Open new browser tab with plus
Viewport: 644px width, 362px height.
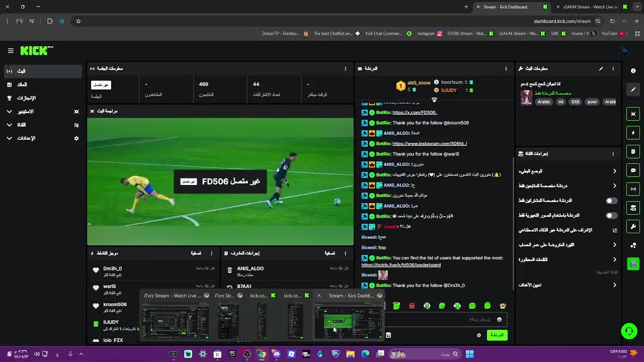[466, 7]
